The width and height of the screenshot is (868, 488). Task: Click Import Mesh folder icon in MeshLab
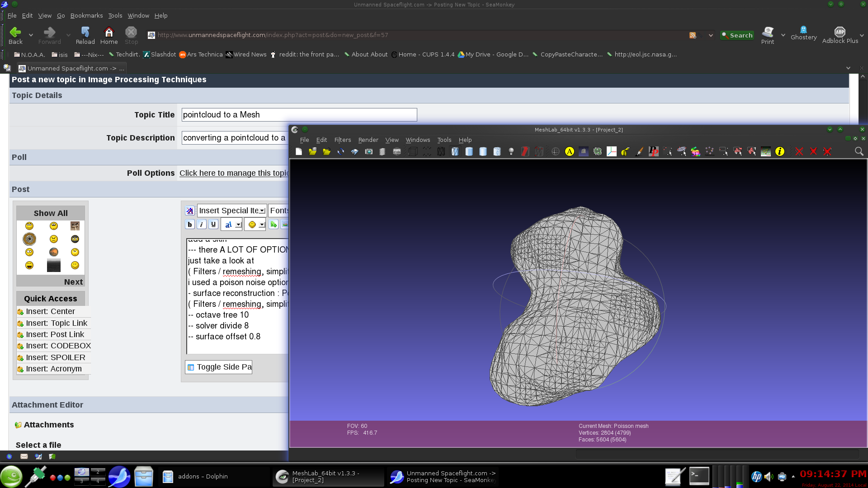tap(327, 152)
